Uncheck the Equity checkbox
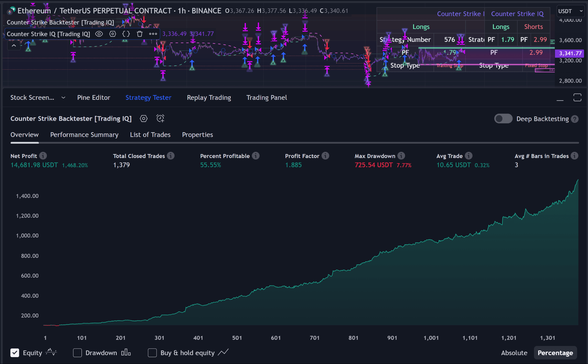This screenshot has height=364, width=588. point(15,353)
